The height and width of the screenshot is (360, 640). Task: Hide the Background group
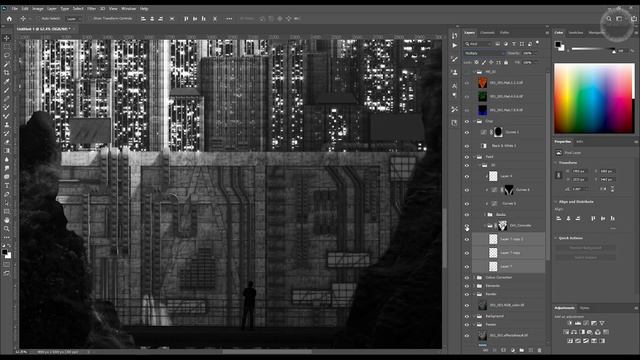(467, 316)
